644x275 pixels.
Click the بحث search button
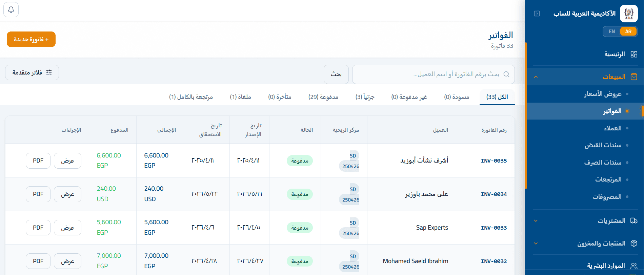tap(336, 74)
